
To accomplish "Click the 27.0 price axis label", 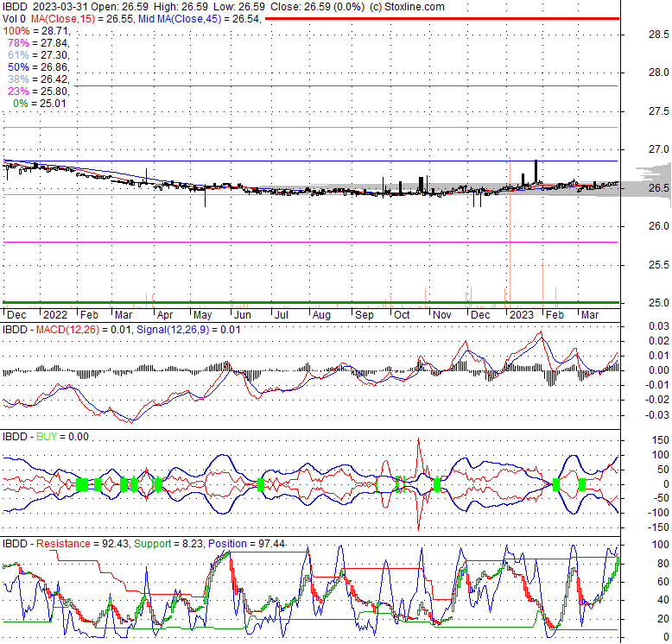I will [658, 149].
